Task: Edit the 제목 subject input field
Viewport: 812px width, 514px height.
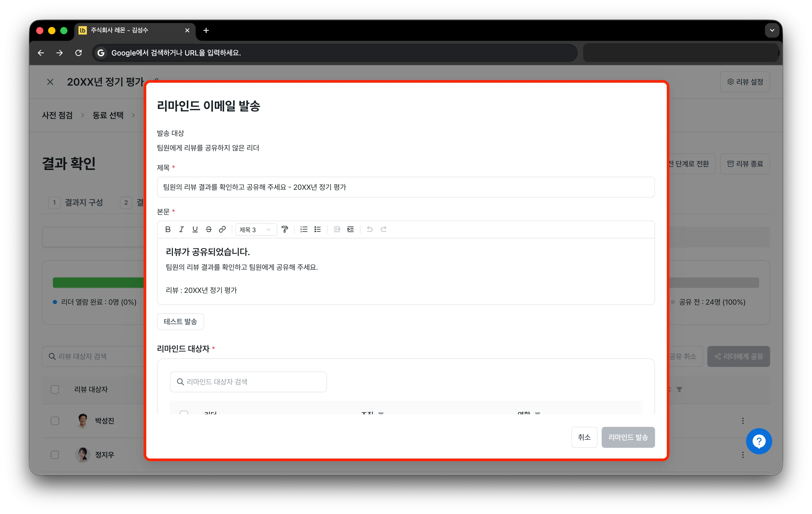Action: click(406, 187)
